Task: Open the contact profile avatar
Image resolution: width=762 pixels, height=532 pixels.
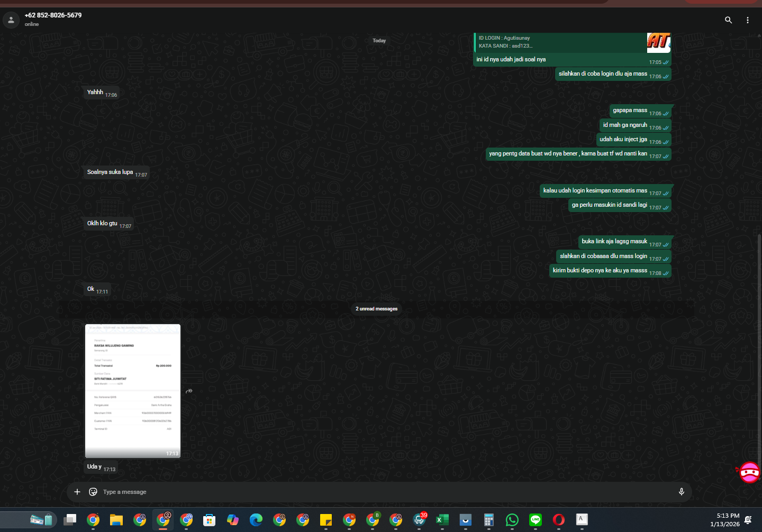Action: pos(11,20)
